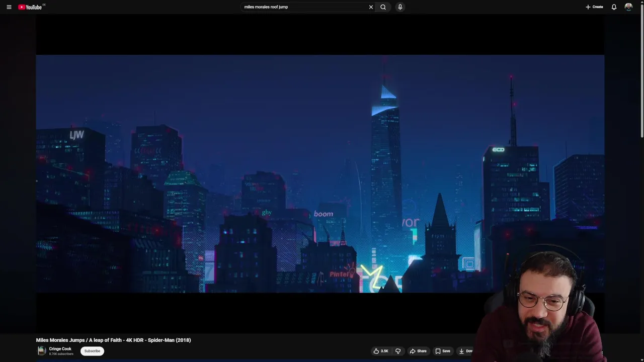Open the account avatar menu
Screen dimensions: 644x362
[628, 7]
